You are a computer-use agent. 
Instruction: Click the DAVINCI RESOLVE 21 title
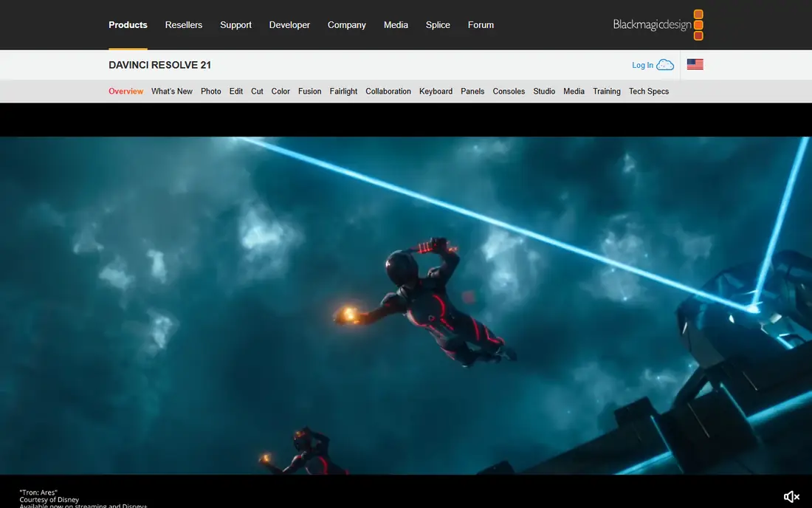[x=160, y=65]
